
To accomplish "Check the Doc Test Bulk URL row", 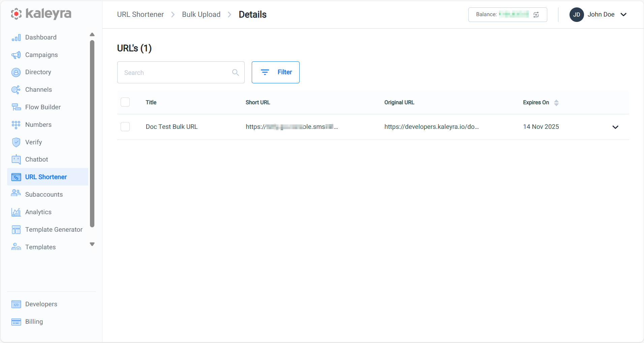I will pyautogui.click(x=125, y=127).
